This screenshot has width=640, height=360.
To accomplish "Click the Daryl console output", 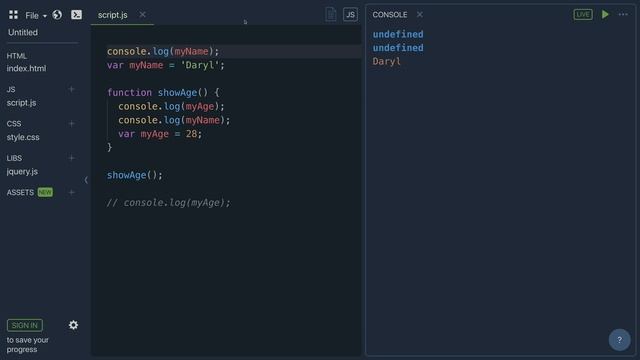I will tap(387, 62).
